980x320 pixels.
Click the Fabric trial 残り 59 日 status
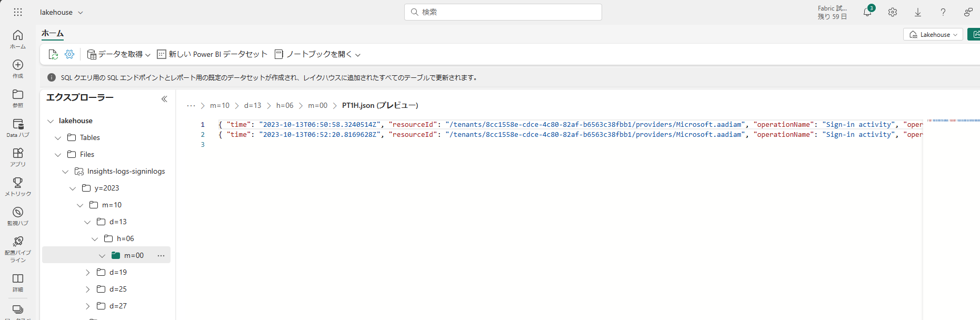(x=833, y=12)
